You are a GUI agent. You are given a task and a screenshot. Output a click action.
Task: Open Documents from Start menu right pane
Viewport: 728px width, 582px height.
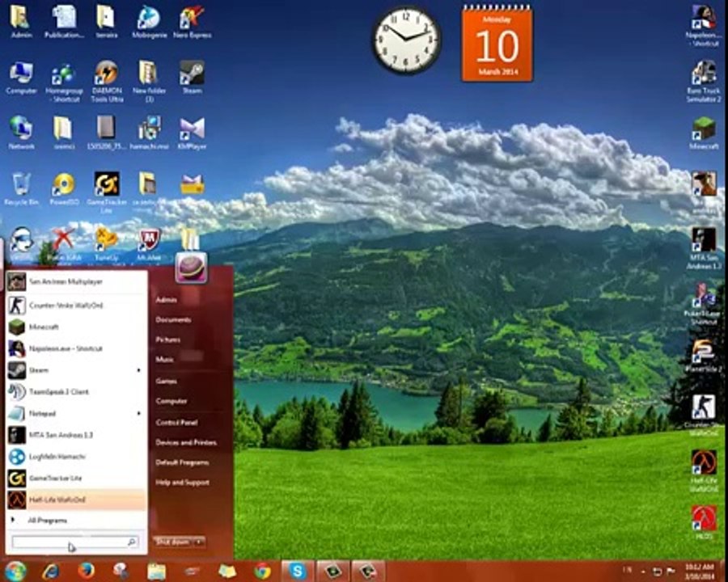coord(173,320)
